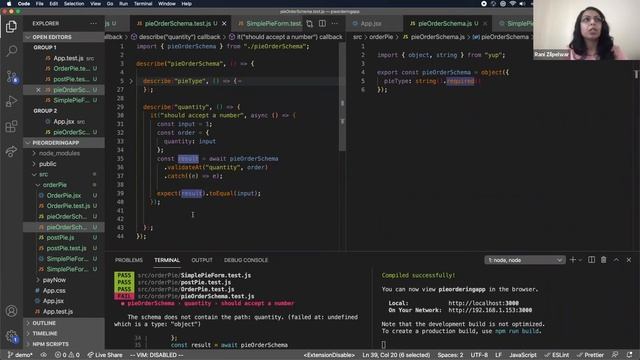This screenshot has width=640, height=360.
Task: Click errors and warnings count in status bar
Action: pos(67,355)
